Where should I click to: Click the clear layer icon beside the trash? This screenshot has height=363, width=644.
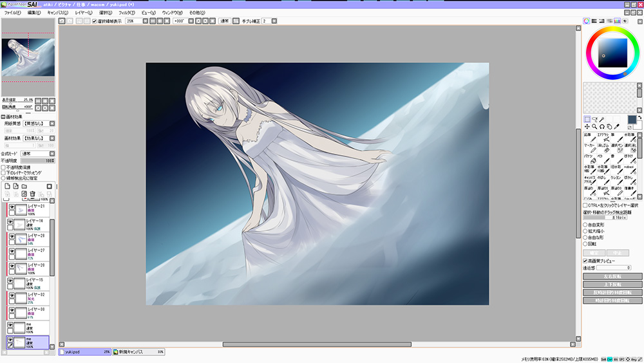coord(24,194)
